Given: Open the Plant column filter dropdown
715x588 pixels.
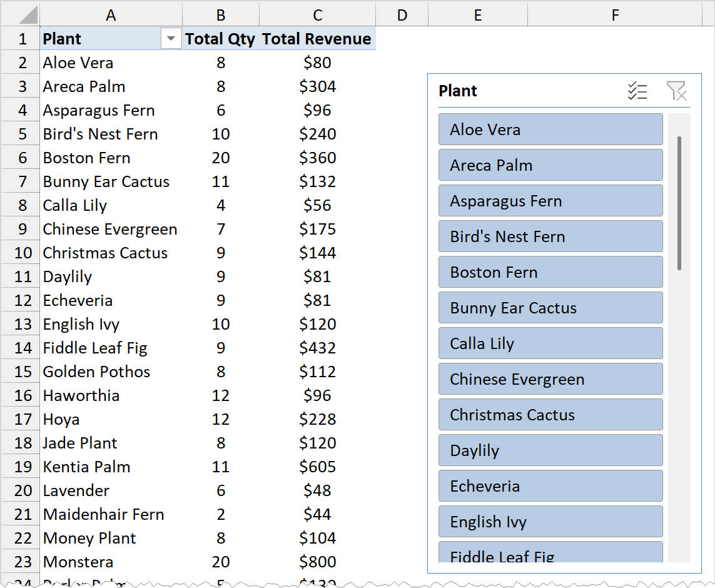Looking at the screenshot, I should coord(171,39).
